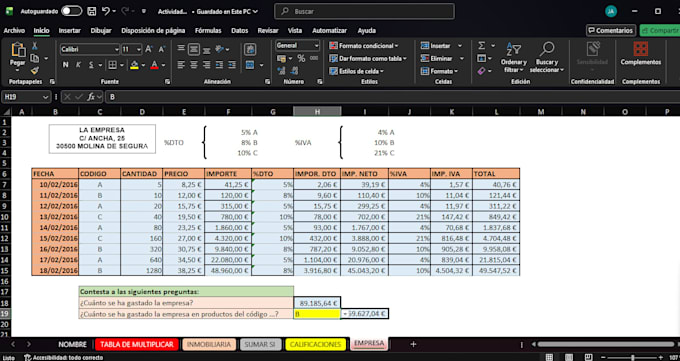This screenshot has width=680, height=361.
Task: Center text horizontally
Action: (194, 65)
